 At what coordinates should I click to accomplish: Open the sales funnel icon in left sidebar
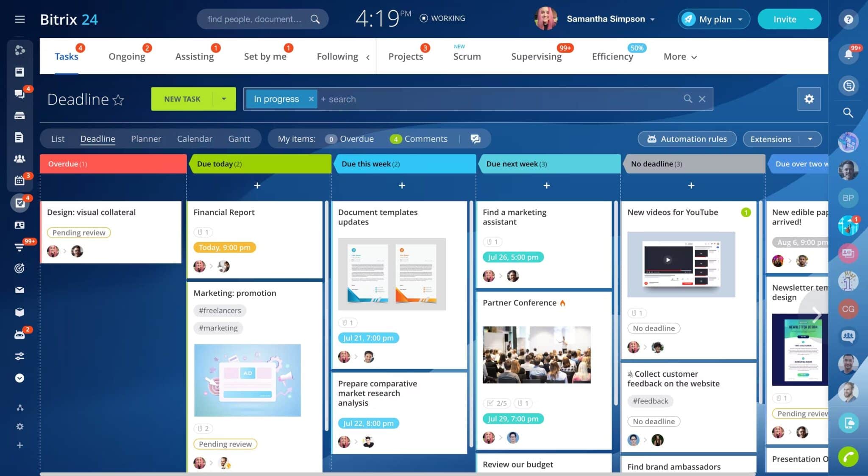[x=20, y=247]
